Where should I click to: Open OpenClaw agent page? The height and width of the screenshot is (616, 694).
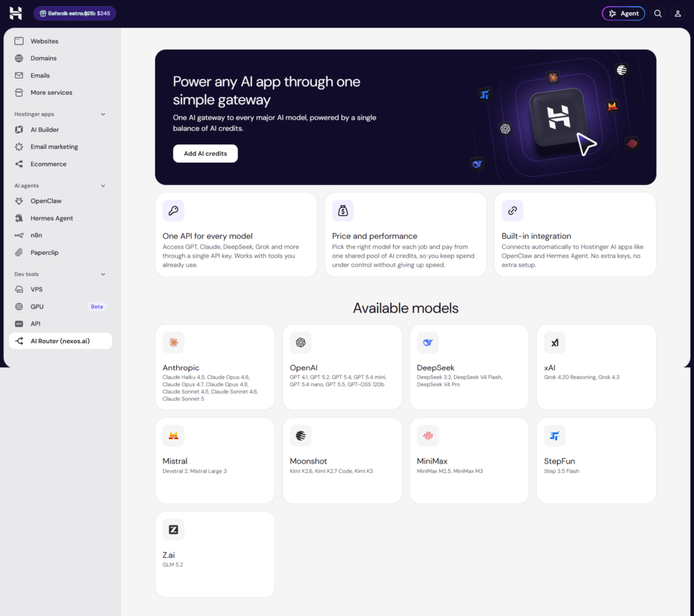click(60, 201)
